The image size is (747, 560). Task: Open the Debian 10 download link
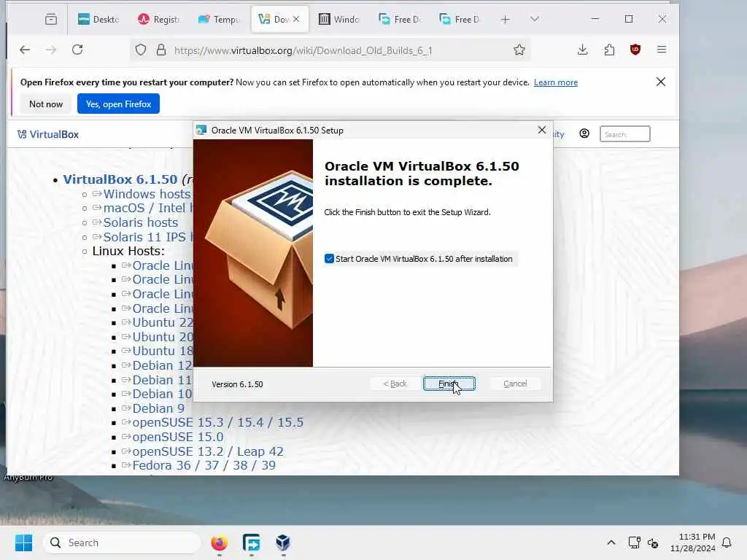point(162,394)
